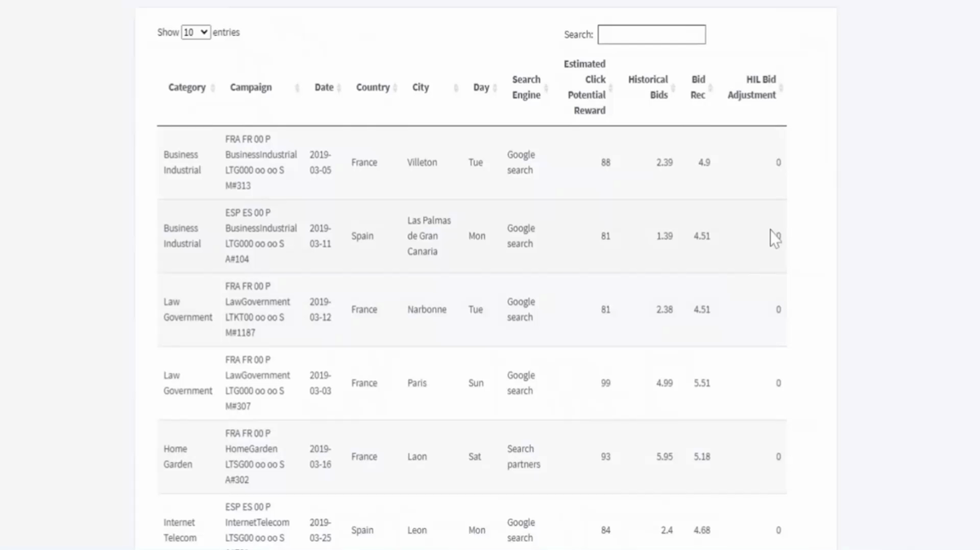Sort table by Search Engine column header
This screenshot has height=550, width=980.
click(x=526, y=87)
